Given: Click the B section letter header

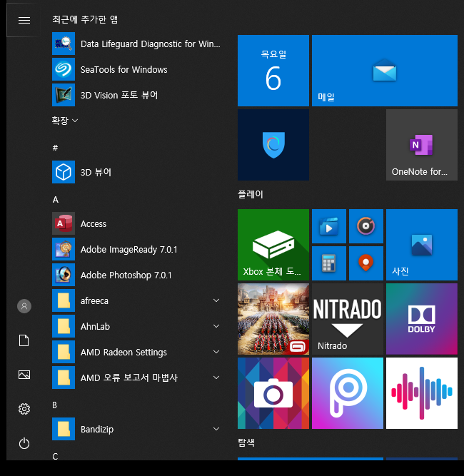Looking at the screenshot, I should [55, 405].
